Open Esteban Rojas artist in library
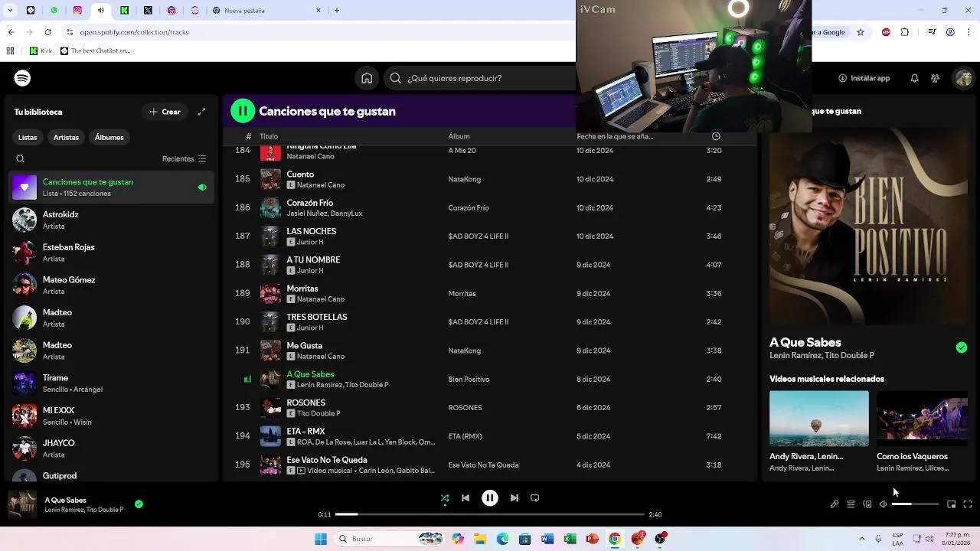The height and width of the screenshot is (551, 980). [111, 253]
